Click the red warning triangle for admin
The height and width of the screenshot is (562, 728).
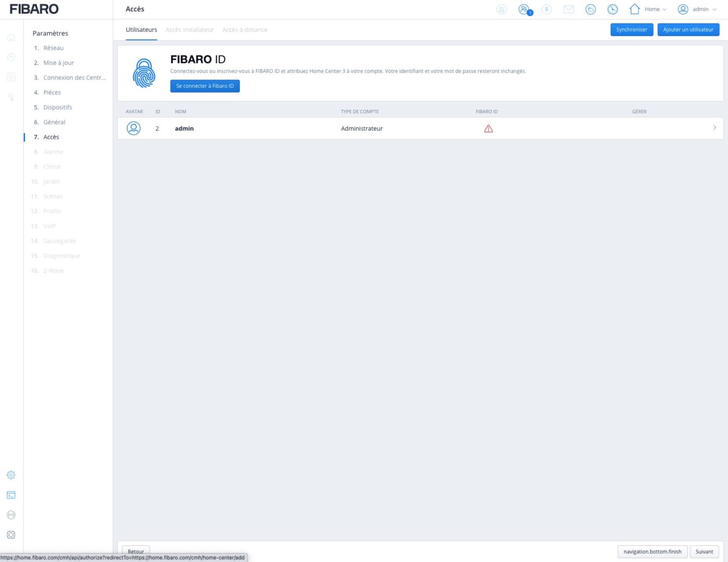click(x=488, y=129)
